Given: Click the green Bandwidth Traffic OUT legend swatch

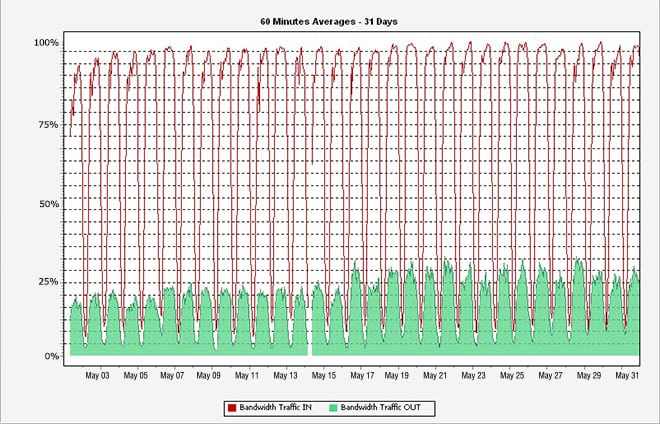Looking at the screenshot, I should (333, 408).
